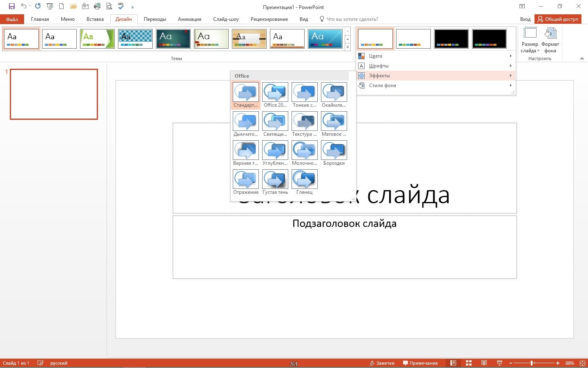Toggle the Примечания comments pane
Image resolution: width=588 pixels, height=368 pixels.
coord(420,363)
